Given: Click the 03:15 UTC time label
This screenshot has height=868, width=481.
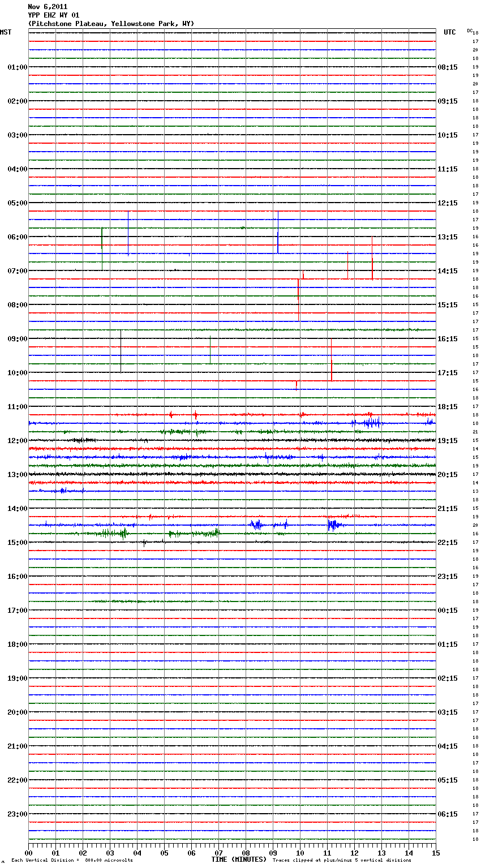Looking at the screenshot, I should pyautogui.click(x=448, y=712).
